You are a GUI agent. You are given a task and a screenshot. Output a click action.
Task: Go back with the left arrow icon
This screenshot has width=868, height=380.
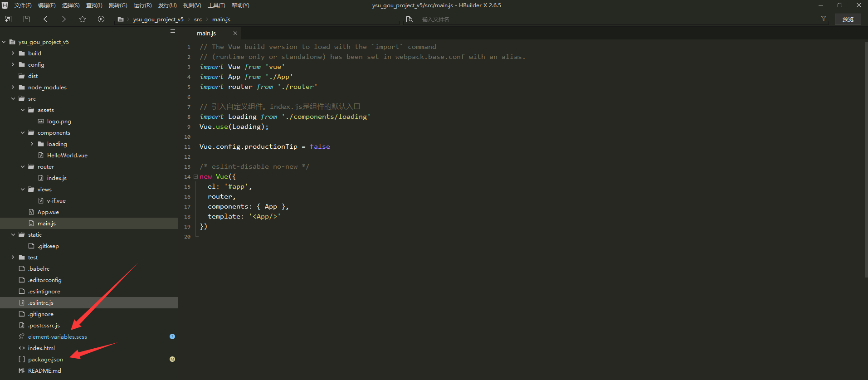pyautogui.click(x=45, y=19)
